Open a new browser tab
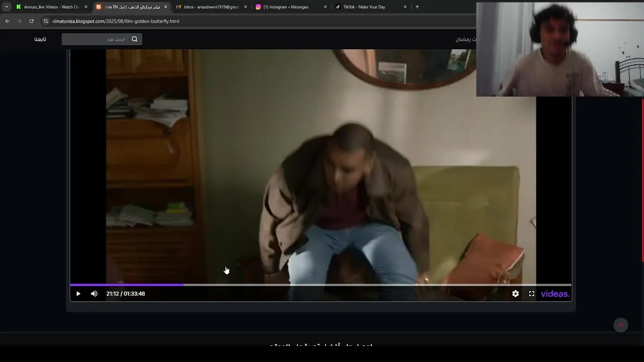Viewport: 644px width, 362px height. click(x=417, y=7)
